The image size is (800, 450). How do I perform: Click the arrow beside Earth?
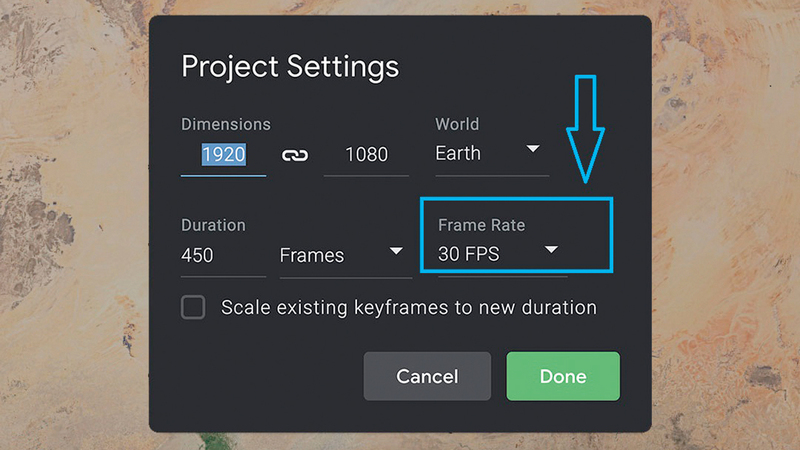point(533,149)
